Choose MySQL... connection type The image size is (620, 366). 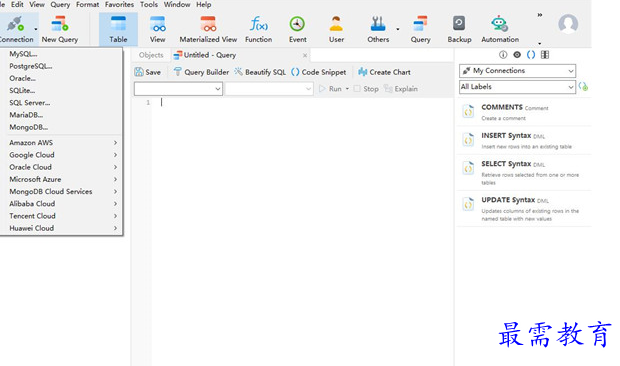pos(61,54)
